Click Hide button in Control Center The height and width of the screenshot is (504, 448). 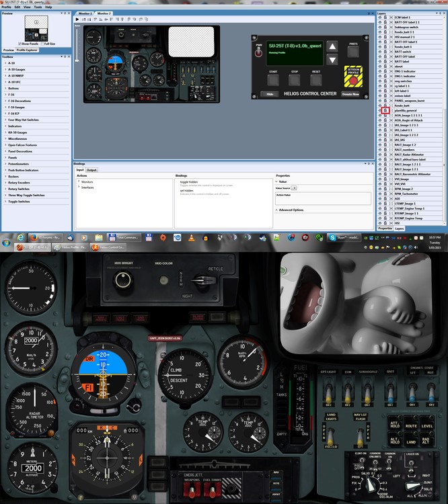pyautogui.click(x=270, y=94)
